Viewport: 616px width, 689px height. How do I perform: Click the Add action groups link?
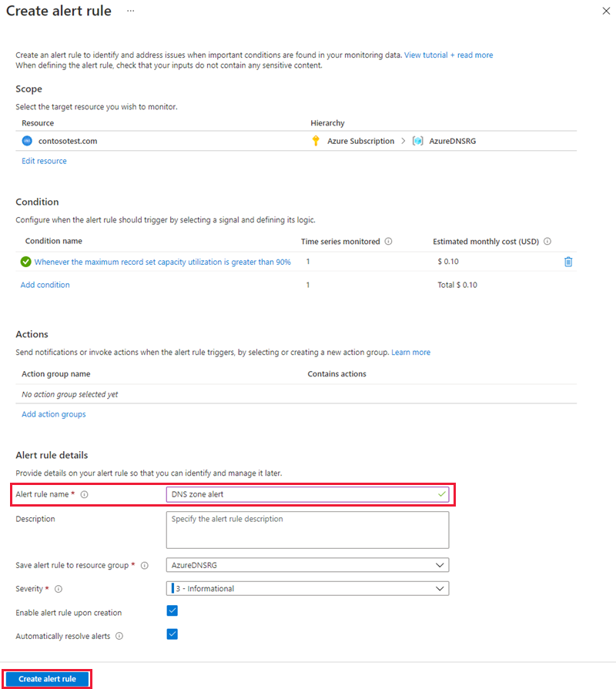(x=54, y=414)
